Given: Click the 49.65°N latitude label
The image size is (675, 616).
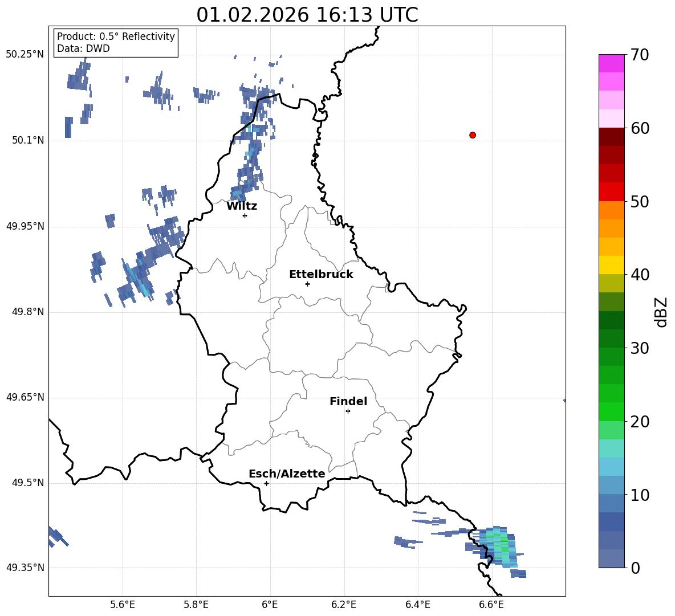Looking at the screenshot, I should [25, 397].
